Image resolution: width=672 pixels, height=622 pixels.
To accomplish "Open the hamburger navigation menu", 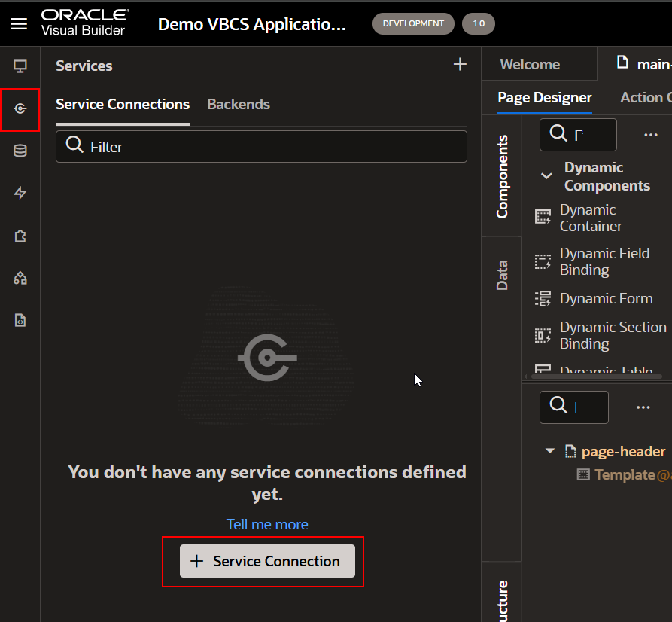I will click(19, 24).
